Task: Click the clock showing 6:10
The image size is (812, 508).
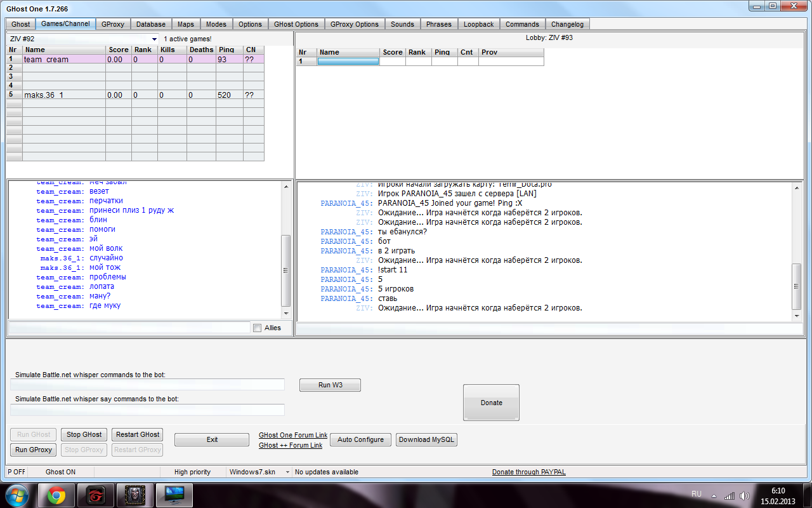Action: pos(778,490)
